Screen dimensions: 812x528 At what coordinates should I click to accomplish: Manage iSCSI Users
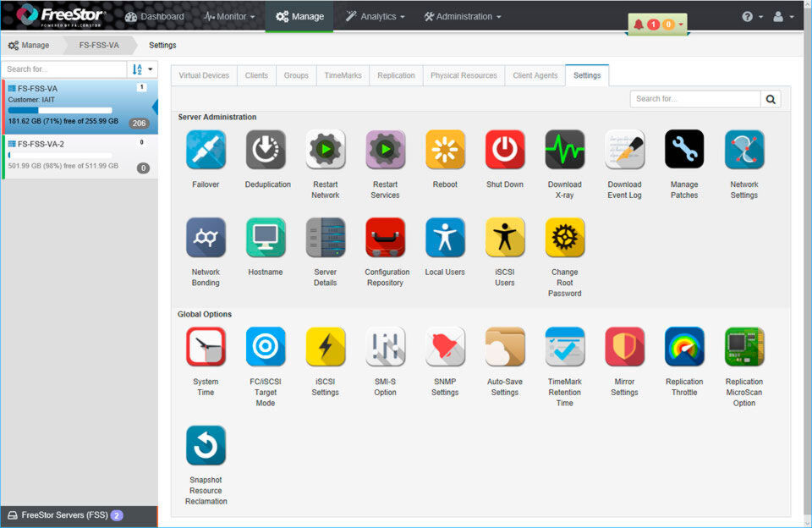coord(505,237)
